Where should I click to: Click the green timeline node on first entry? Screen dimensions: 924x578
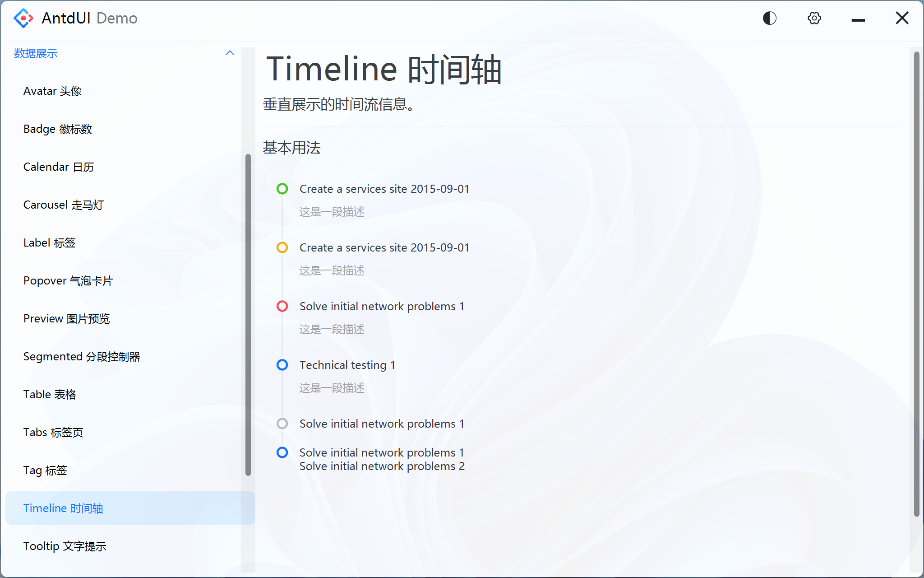[282, 189]
